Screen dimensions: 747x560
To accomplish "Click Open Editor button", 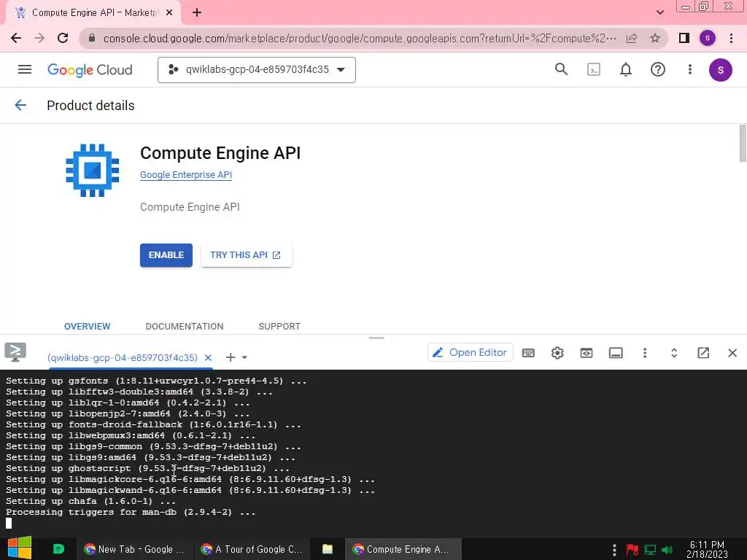I will pos(471,352).
